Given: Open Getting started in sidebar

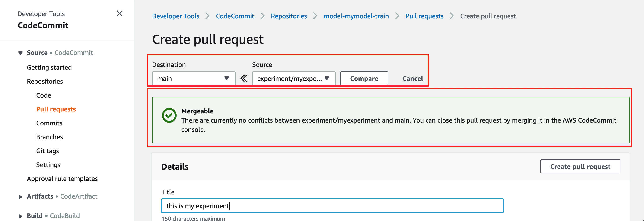Looking at the screenshot, I should [x=49, y=67].
